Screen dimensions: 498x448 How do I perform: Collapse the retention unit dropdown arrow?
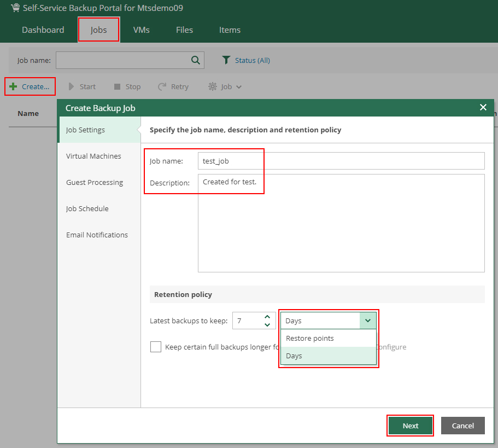pos(368,321)
